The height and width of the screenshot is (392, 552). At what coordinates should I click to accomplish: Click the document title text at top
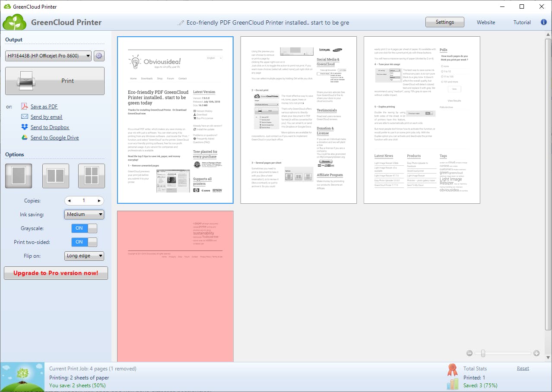(x=268, y=22)
